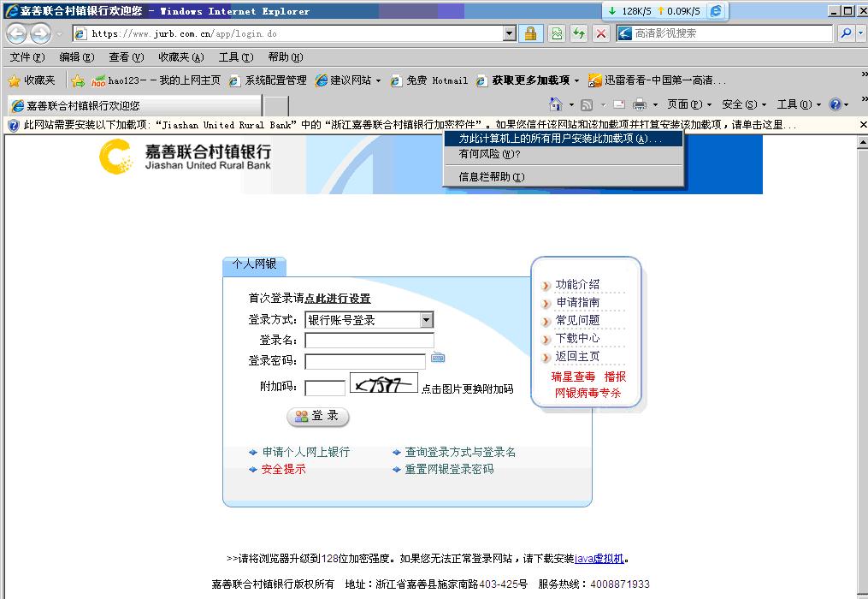Open soft keyboard icon beside password field

pos(438,358)
